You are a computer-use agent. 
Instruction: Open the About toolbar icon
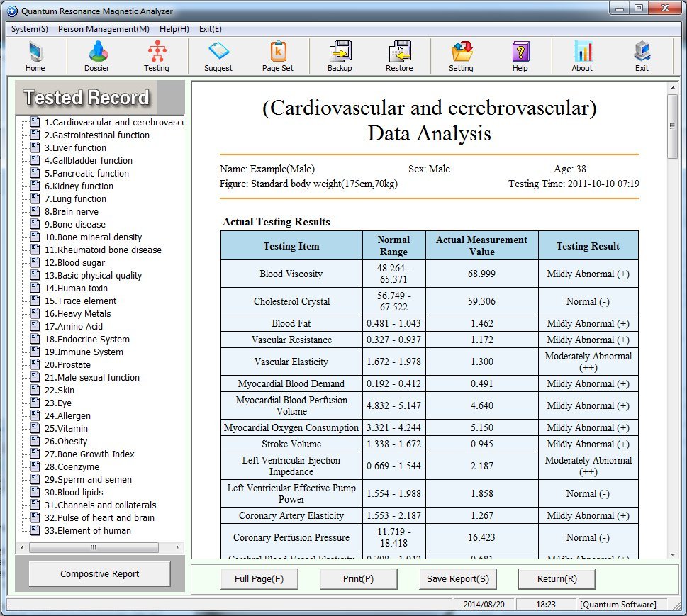pyautogui.click(x=582, y=57)
